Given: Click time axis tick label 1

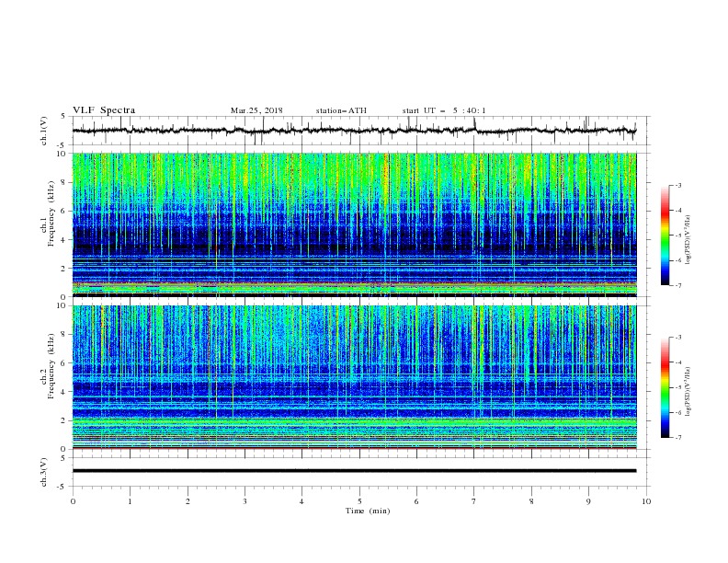Looking at the screenshot, I should 130,501.
